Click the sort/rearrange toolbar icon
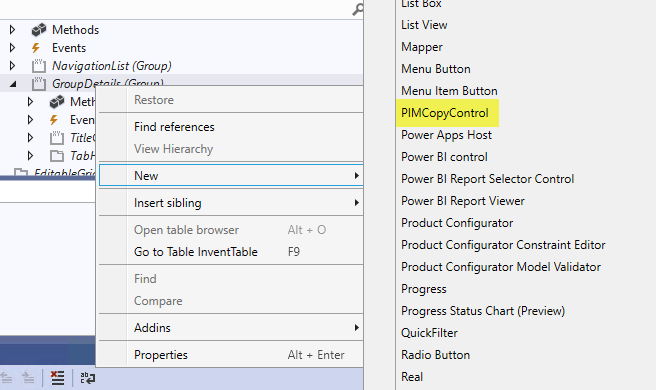The height and width of the screenshot is (390, 656). click(87, 378)
